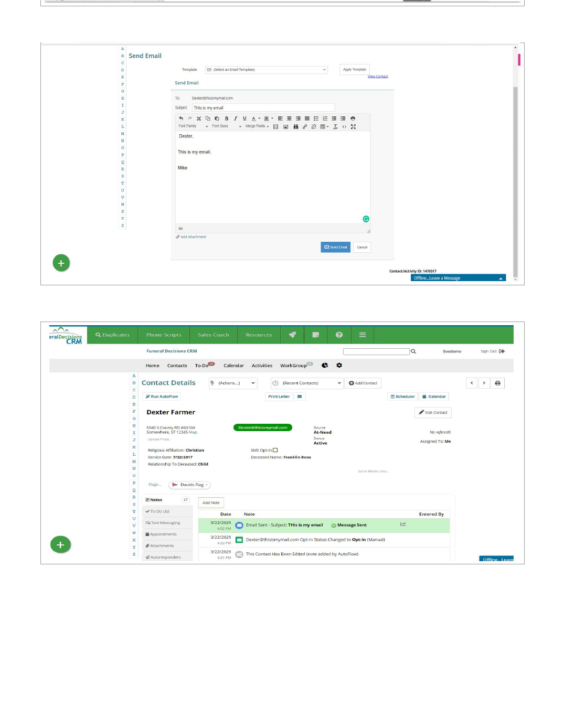564x728 pixels.
Task: Open the settings gear in navigation bar
Action: point(339,366)
